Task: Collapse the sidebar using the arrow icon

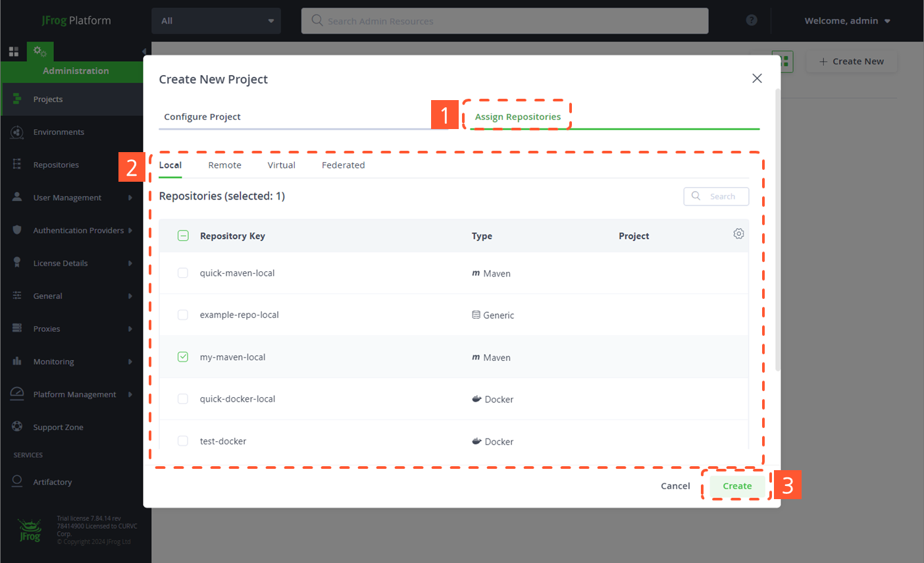Action: (144, 51)
